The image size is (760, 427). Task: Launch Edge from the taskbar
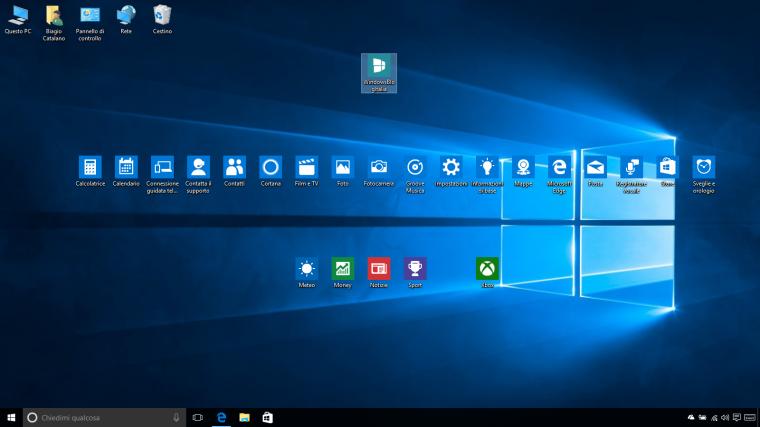[222, 417]
